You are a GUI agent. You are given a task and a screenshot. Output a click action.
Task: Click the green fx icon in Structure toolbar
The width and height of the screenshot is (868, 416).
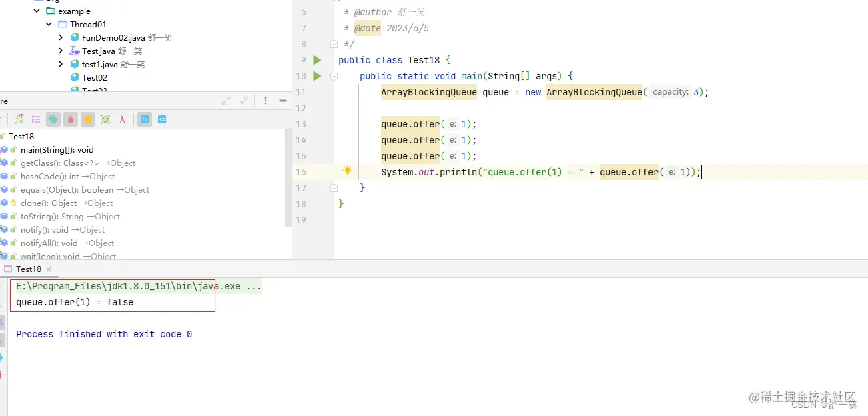click(x=19, y=119)
